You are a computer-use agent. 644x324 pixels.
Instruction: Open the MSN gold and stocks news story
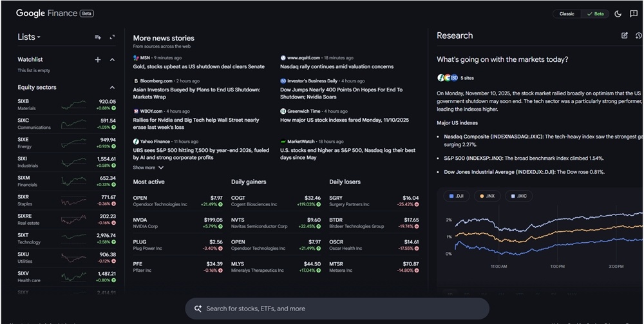198,66
